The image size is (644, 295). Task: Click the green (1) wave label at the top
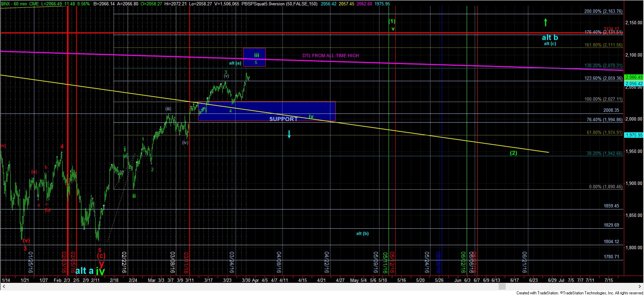point(392,21)
